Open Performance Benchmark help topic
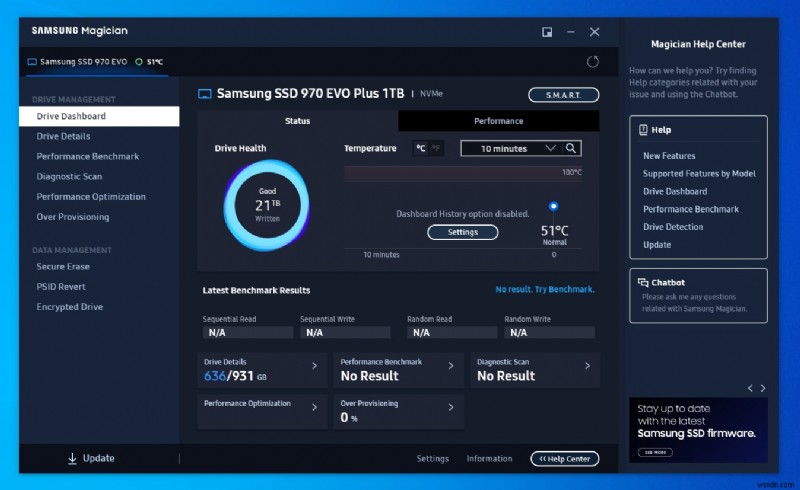The height and width of the screenshot is (490, 800). coord(691,209)
